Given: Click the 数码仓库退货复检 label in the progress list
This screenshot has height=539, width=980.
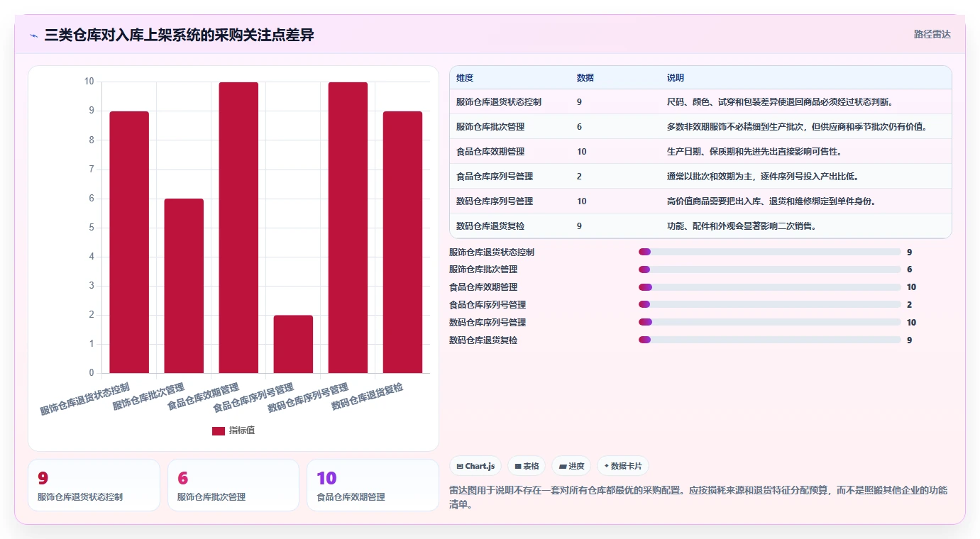Looking at the screenshot, I should point(483,340).
